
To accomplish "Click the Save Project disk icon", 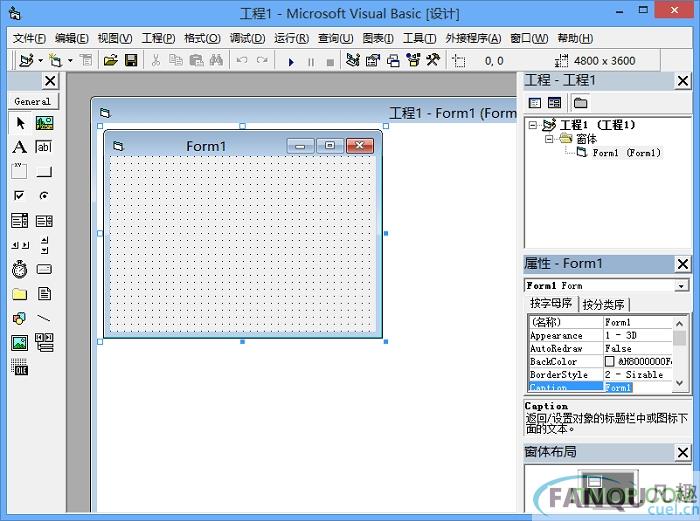I will click(x=131, y=61).
